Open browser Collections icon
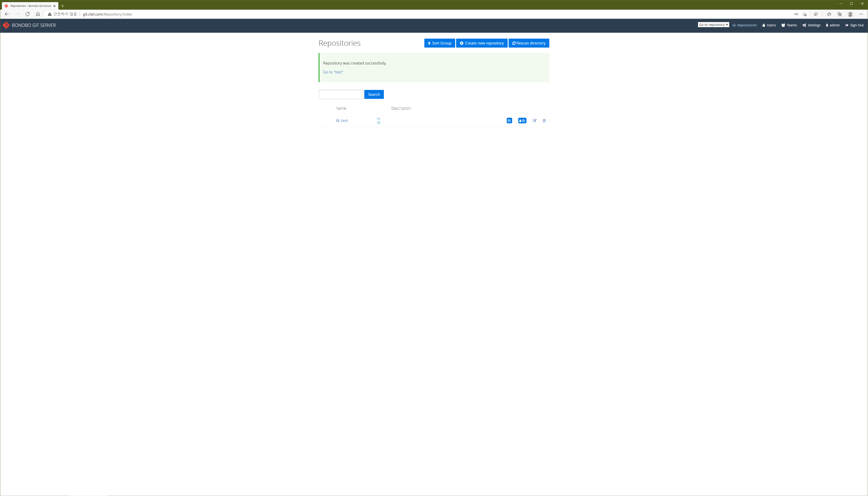868x496 pixels. pos(839,14)
